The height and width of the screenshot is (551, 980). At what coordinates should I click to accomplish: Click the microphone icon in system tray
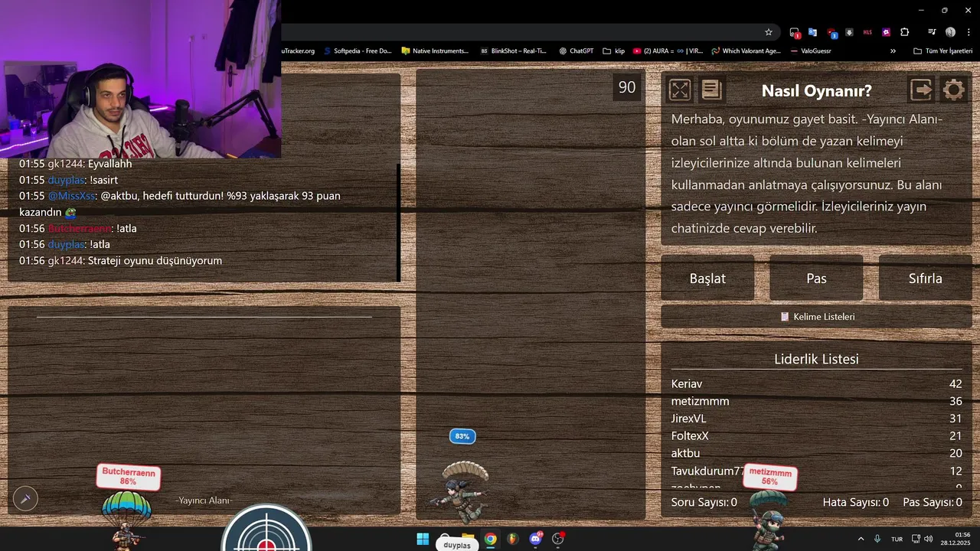coord(877,539)
